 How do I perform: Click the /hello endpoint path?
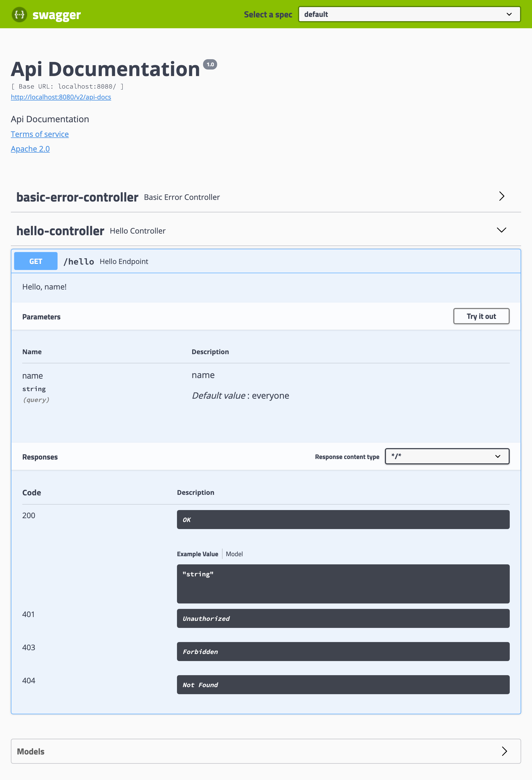(x=79, y=262)
